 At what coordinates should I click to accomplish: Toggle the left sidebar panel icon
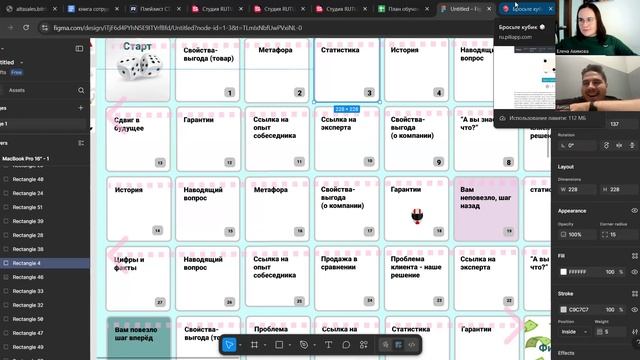pyautogui.click(x=79, y=49)
